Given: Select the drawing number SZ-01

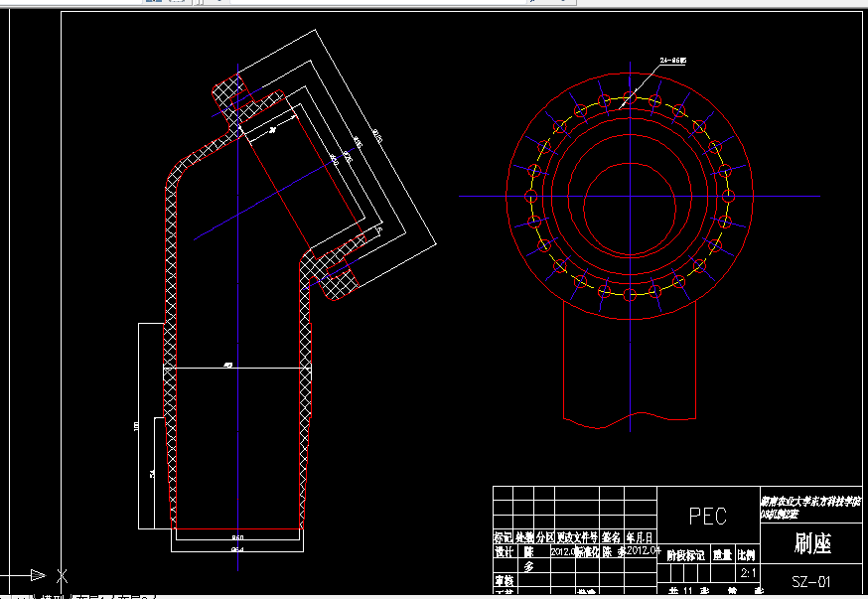Looking at the screenshot, I should [x=811, y=581].
